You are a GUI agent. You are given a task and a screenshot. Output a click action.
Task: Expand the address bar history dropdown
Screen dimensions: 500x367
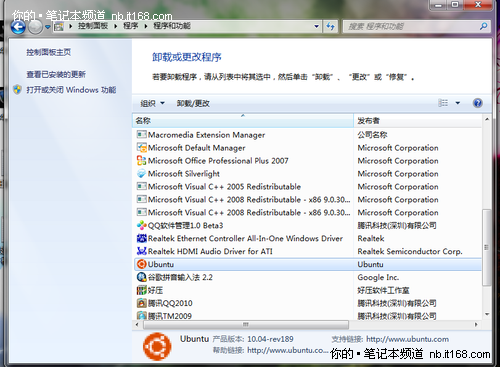click(x=316, y=26)
